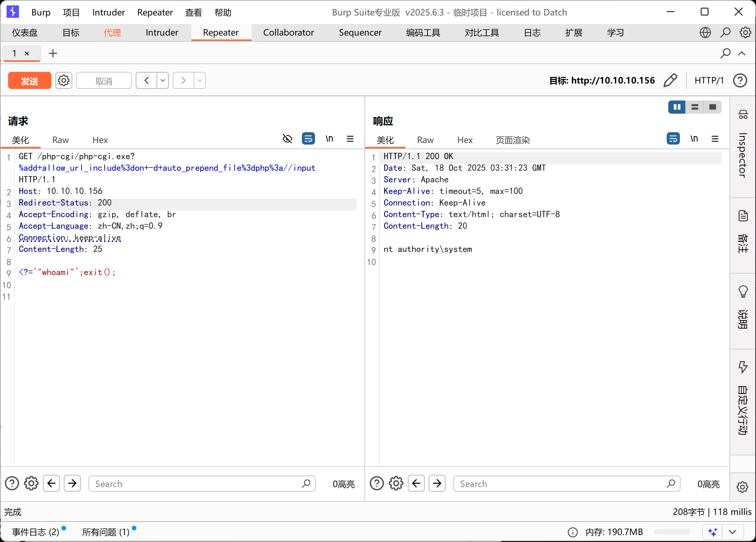
Task: Toggle non-printable characters in request pane
Action: pos(329,139)
